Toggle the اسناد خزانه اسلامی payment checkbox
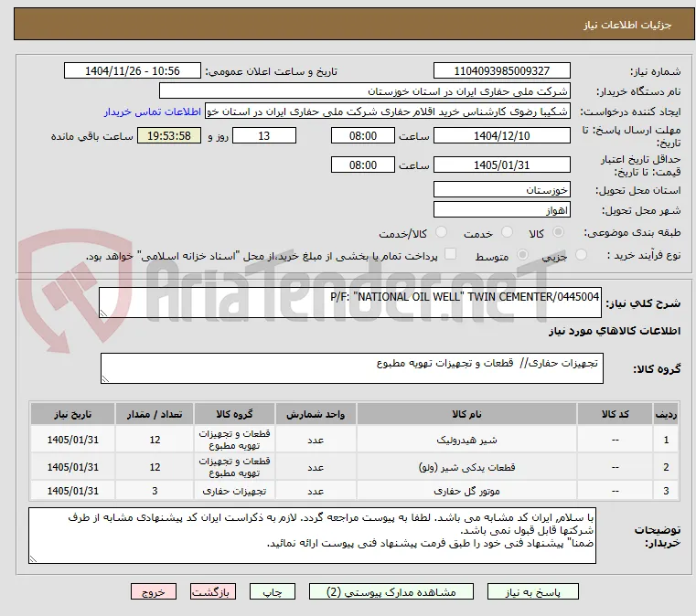Image resolution: width=696 pixels, height=616 pixels. click(451, 254)
